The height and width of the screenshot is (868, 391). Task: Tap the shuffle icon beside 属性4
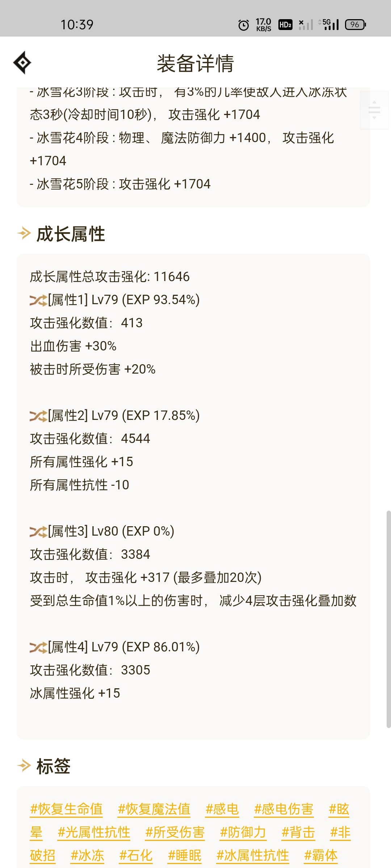(38, 647)
